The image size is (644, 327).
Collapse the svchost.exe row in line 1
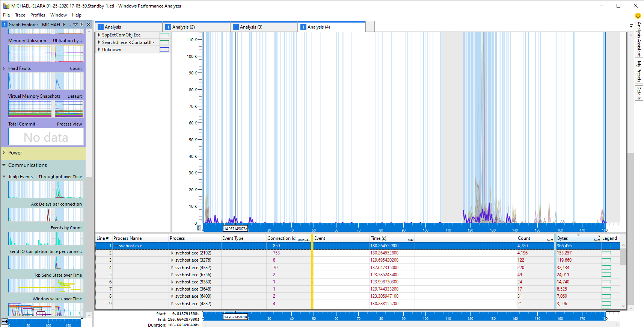coord(116,246)
